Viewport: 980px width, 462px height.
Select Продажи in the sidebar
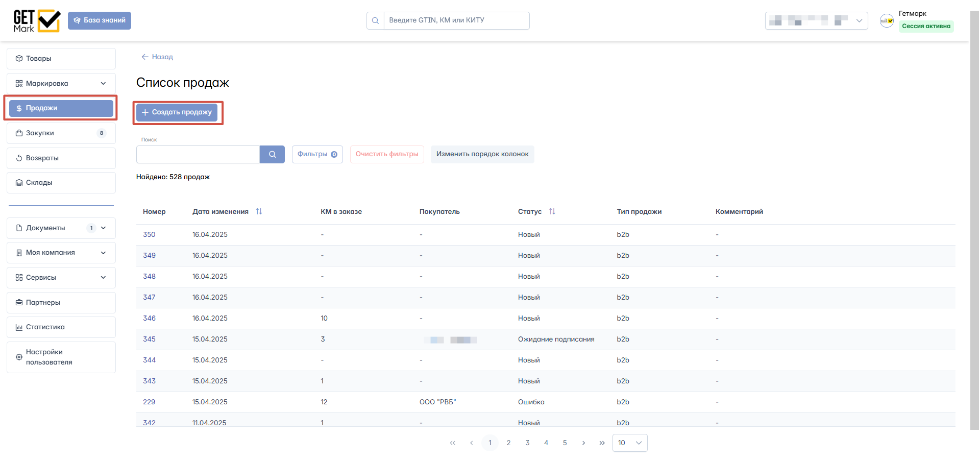61,108
